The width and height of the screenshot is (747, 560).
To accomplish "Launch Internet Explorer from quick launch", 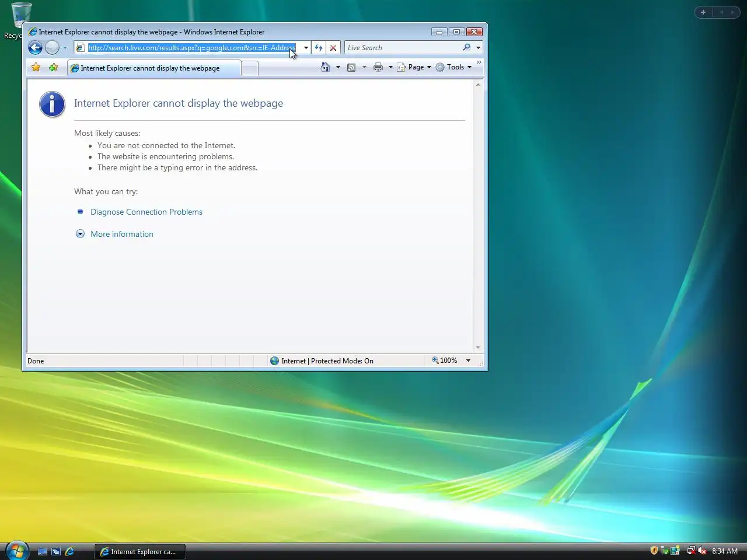I will point(70,551).
